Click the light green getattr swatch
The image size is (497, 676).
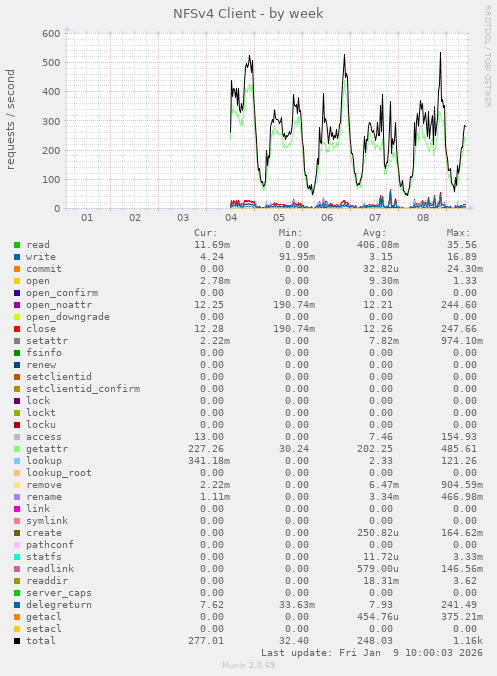[17, 449]
